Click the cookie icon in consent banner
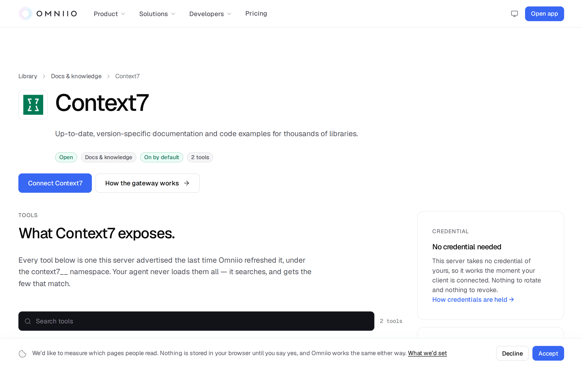 (23, 354)
